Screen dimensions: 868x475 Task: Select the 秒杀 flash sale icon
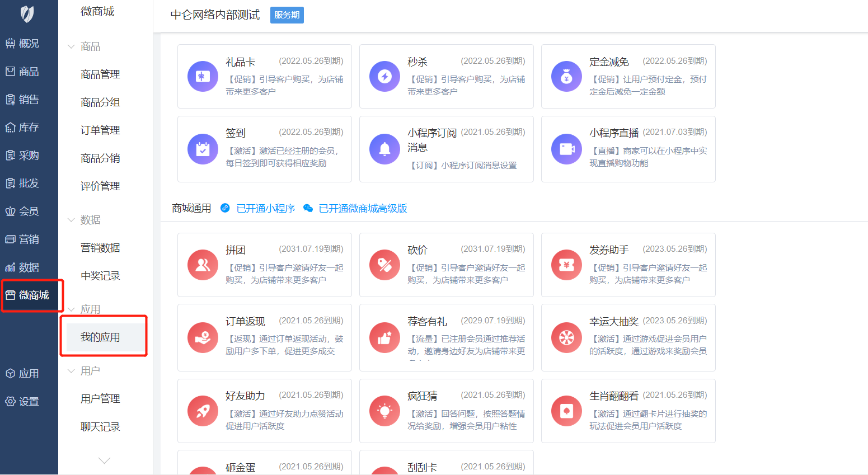tap(384, 77)
